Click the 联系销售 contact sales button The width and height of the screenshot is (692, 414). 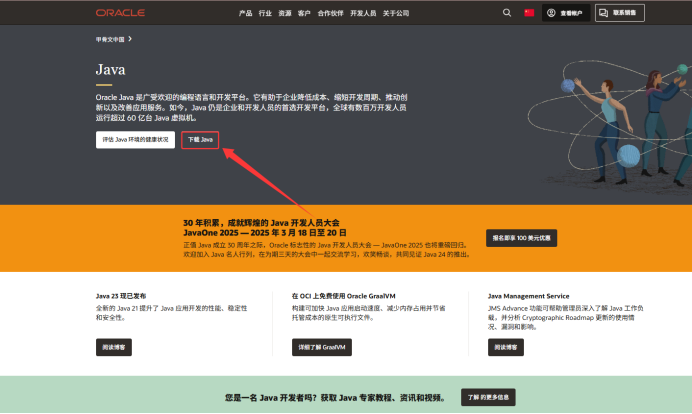coord(620,13)
